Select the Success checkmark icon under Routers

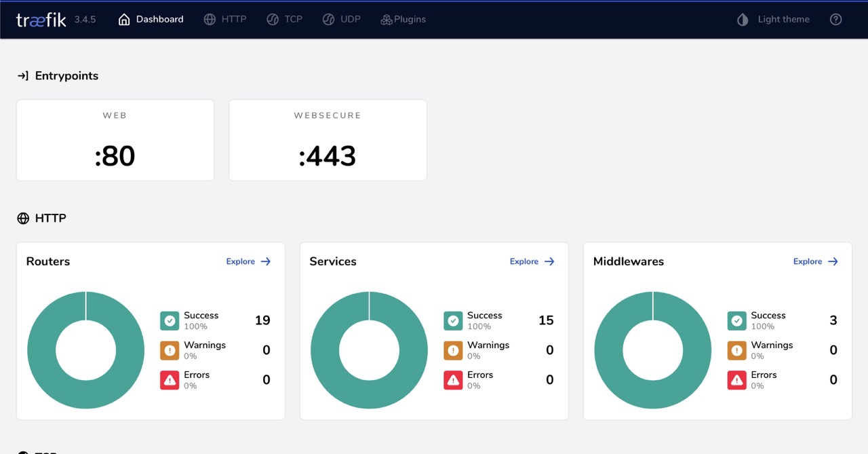point(169,320)
